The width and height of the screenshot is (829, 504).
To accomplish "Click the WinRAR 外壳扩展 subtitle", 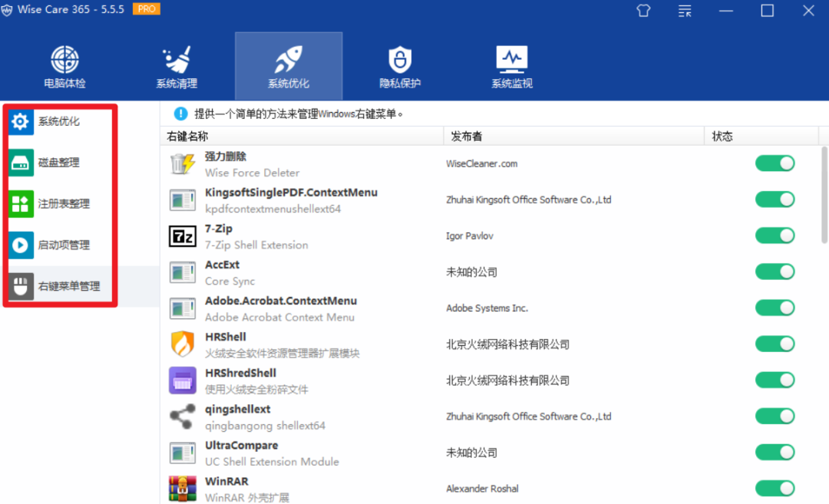I will 247,498.
